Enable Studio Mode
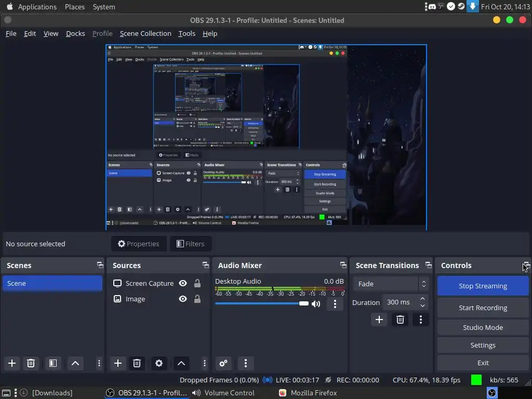The image size is (532, 399). (x=483, y=327)
